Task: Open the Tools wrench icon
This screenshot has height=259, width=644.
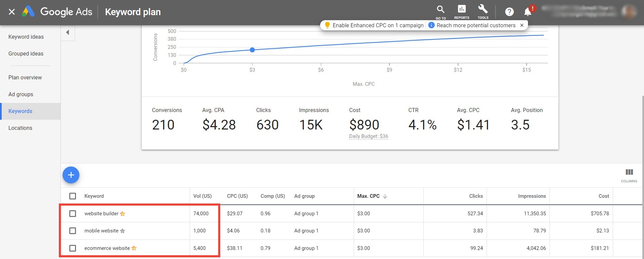Action: [x=483, y=10]
